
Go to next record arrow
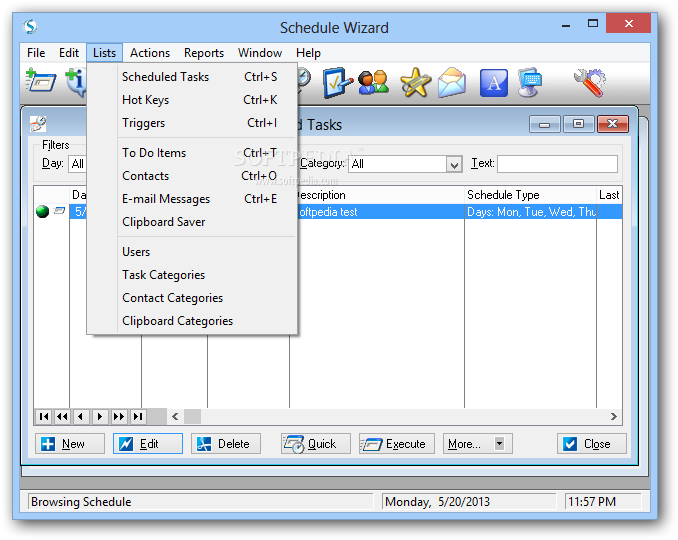click(x=100, y=416)
